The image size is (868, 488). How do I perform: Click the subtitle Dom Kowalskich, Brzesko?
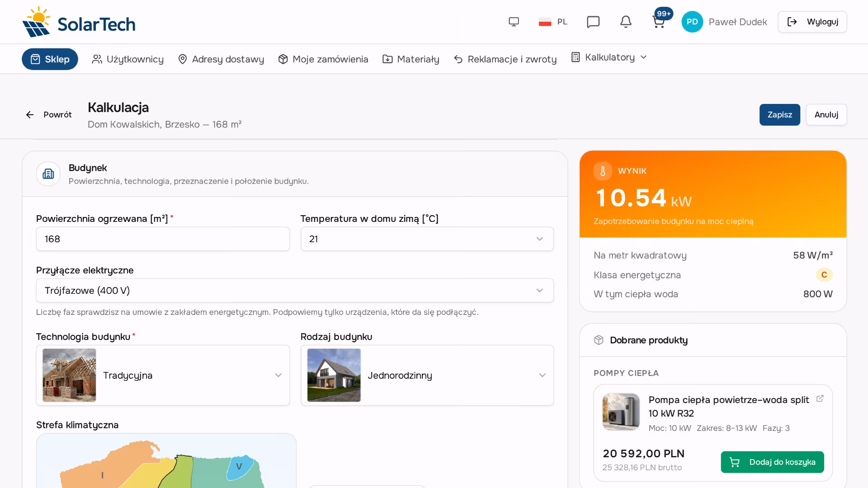(165, 124)
